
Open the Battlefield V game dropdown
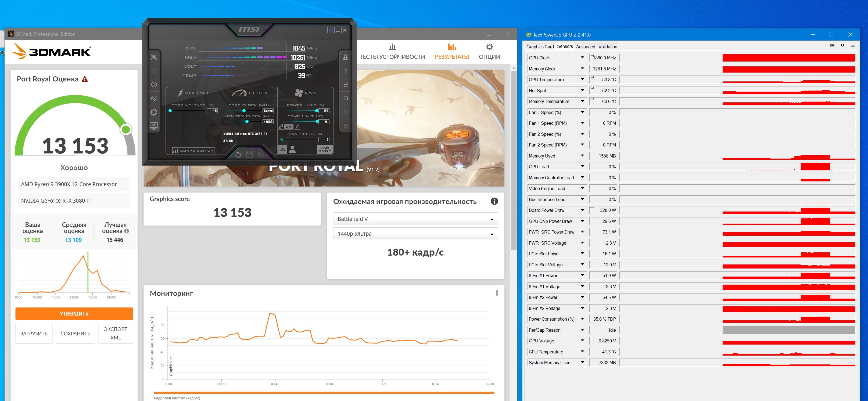click(415, 219)
